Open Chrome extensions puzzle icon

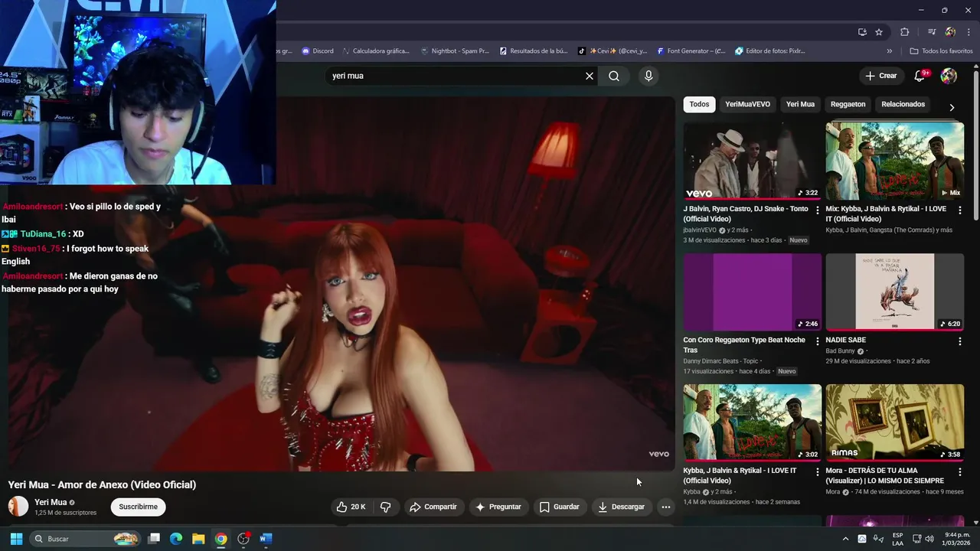pos(905,32)
